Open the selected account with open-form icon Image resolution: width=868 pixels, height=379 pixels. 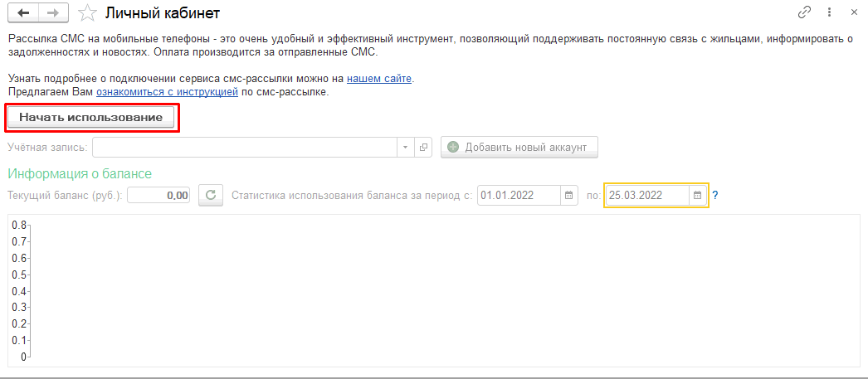(x=423, y=147)
